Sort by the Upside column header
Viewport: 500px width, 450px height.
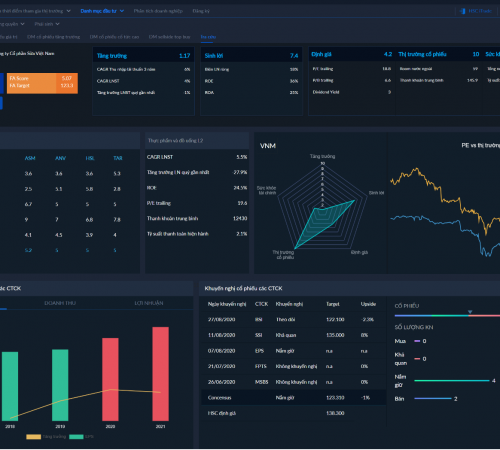point(368,304)
